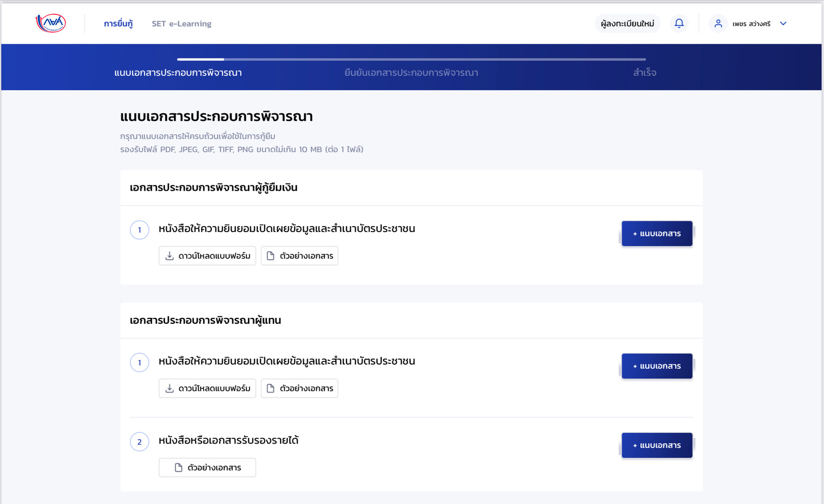
Task: Click the ผู้ลงทะเบียนใหม่ button
Action: click(x=627, y=24)
